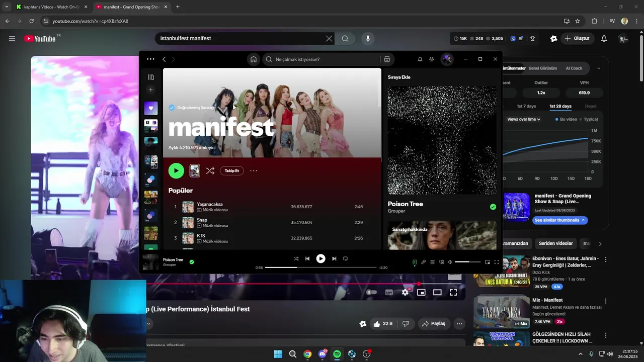Screen dimensions: 644x362
Task: Go back in Spotify navigation
Action: [x=164, y=59]
